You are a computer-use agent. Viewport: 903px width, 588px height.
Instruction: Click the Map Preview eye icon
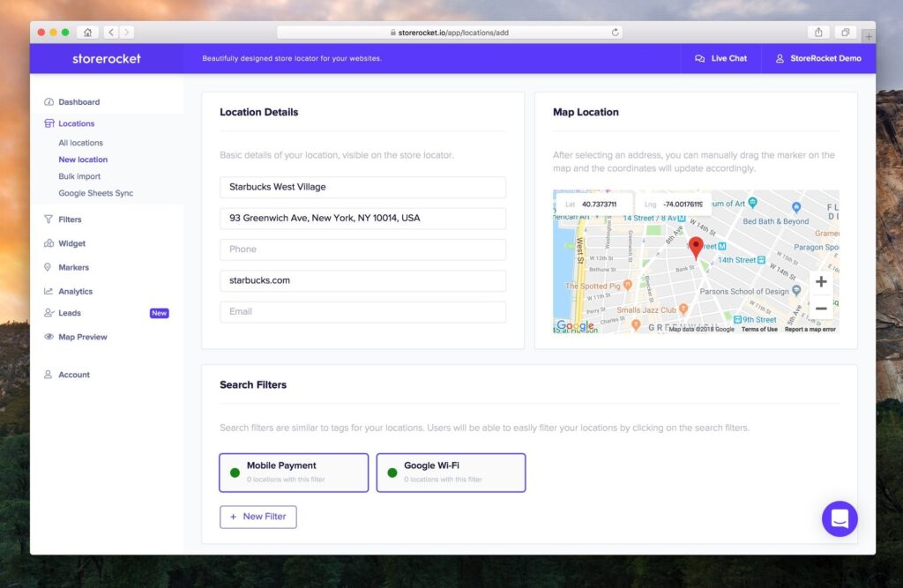click(49, 337)
